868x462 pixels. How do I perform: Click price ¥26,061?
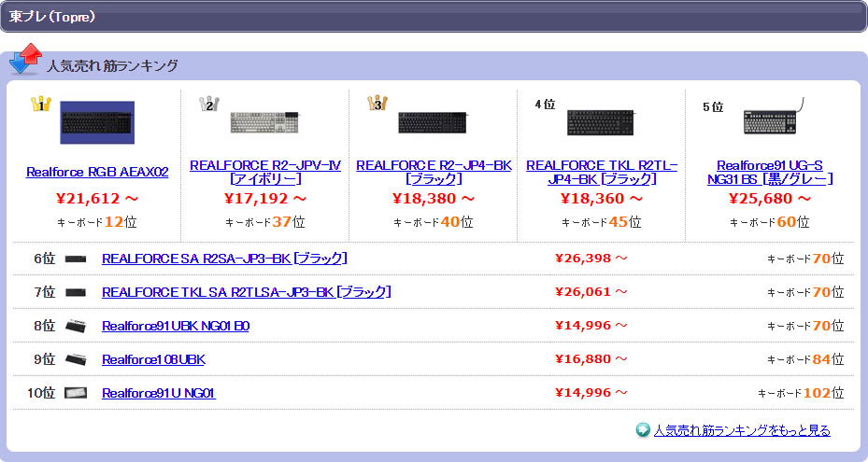[591, 292]
